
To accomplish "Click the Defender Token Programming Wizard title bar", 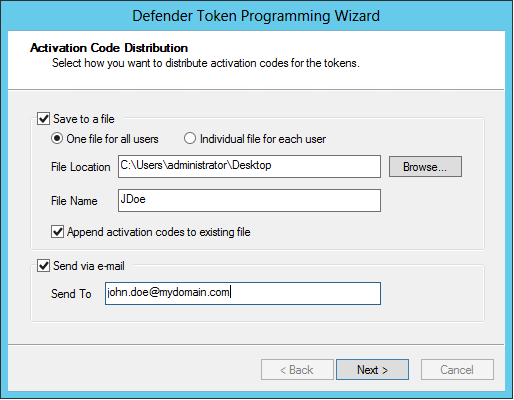I will coord(256,16).
